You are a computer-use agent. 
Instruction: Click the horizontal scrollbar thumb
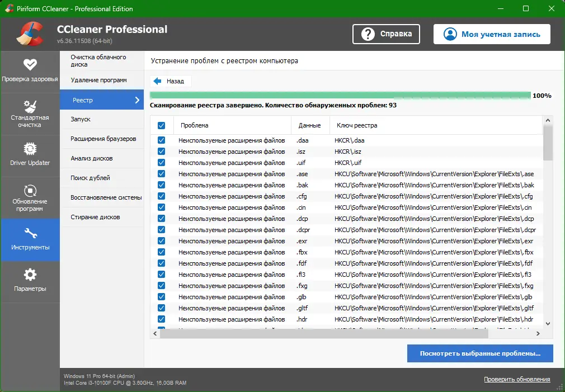coord(324,334)
